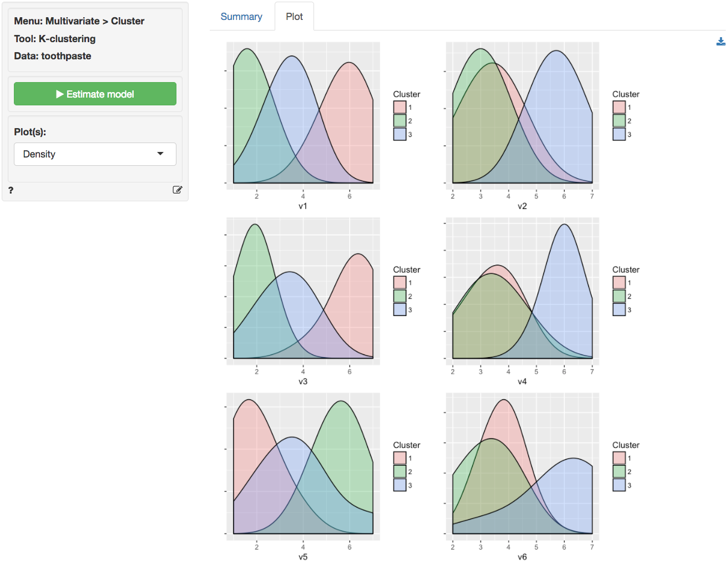728x564 pixels.
Task: Click the dropdown arrow in Plot(s) selector
Action: [x=160, y=154]
